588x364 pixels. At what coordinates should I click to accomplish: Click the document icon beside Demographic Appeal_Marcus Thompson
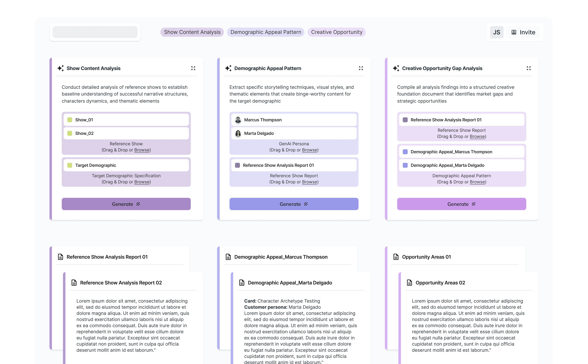coord(228,257)
